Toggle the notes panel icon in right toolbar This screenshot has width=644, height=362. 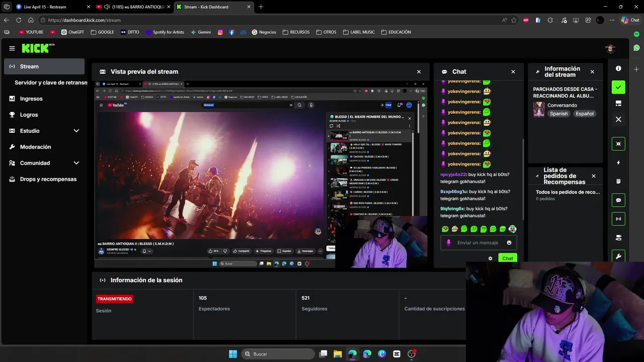(x=618, y=181)
